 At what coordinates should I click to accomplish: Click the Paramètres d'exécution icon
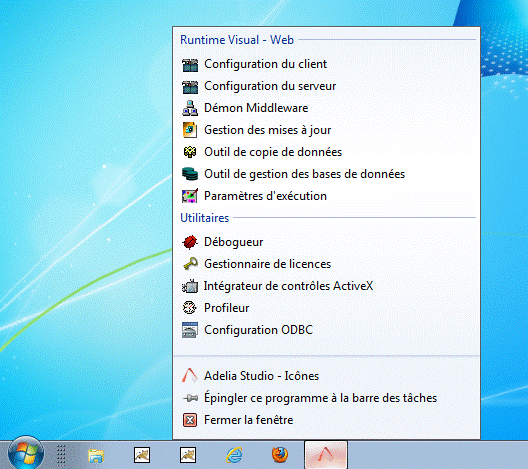(190, 196)
